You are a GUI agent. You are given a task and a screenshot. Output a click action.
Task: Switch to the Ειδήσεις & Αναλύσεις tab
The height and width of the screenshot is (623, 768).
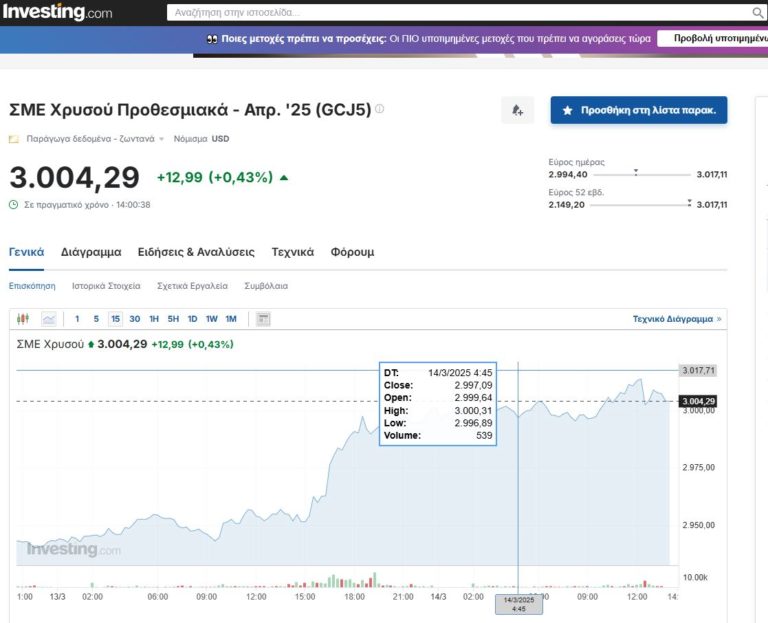click(196, 252)
